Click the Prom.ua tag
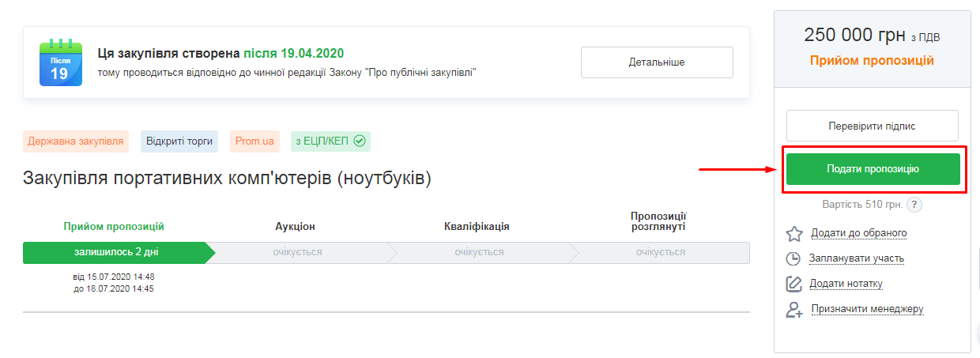 point(254,141)
